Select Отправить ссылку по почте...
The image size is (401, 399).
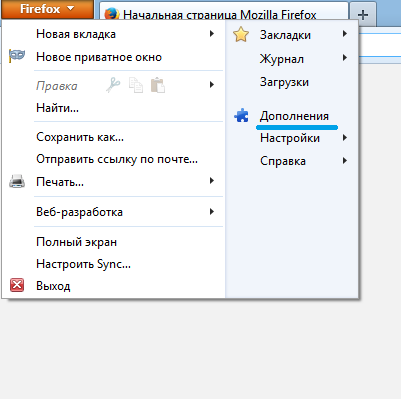[x=117, y=159]
